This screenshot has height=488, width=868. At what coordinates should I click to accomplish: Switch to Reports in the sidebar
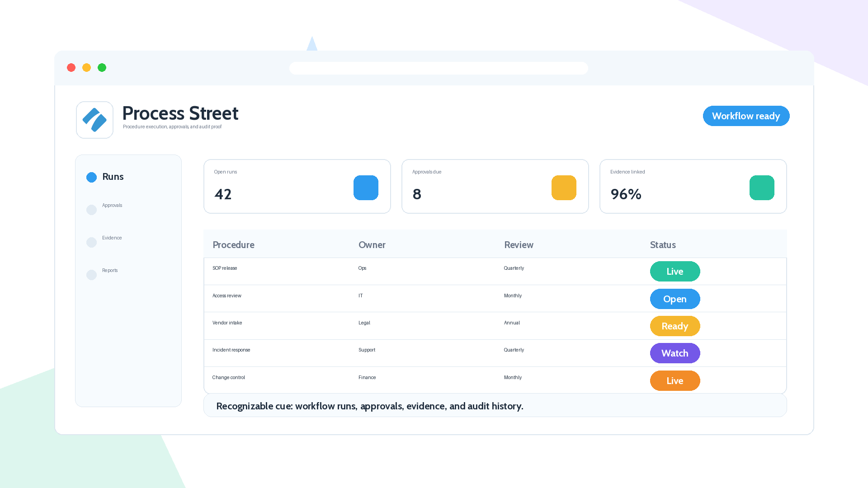pos(110,270)
